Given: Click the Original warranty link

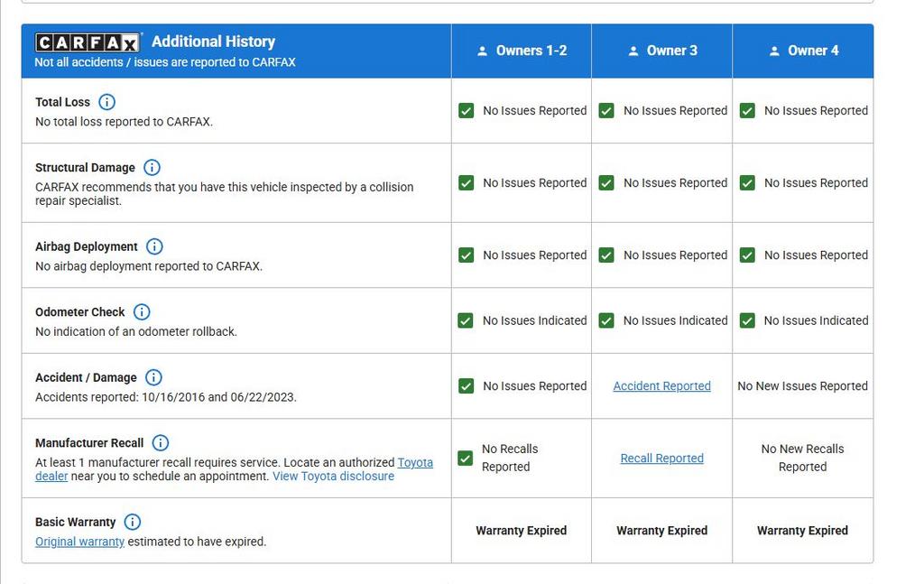Looking at the screenshot, I should tap(79, 542).
